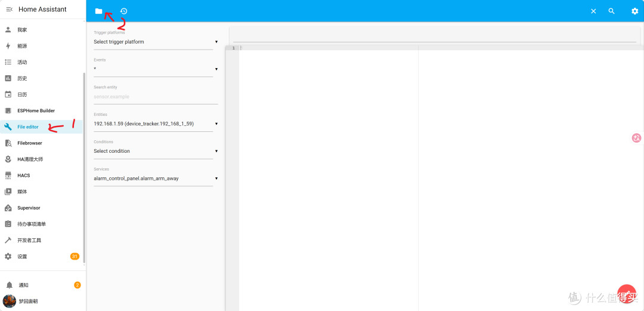Click the pink translate floating icon

(636, 138)
